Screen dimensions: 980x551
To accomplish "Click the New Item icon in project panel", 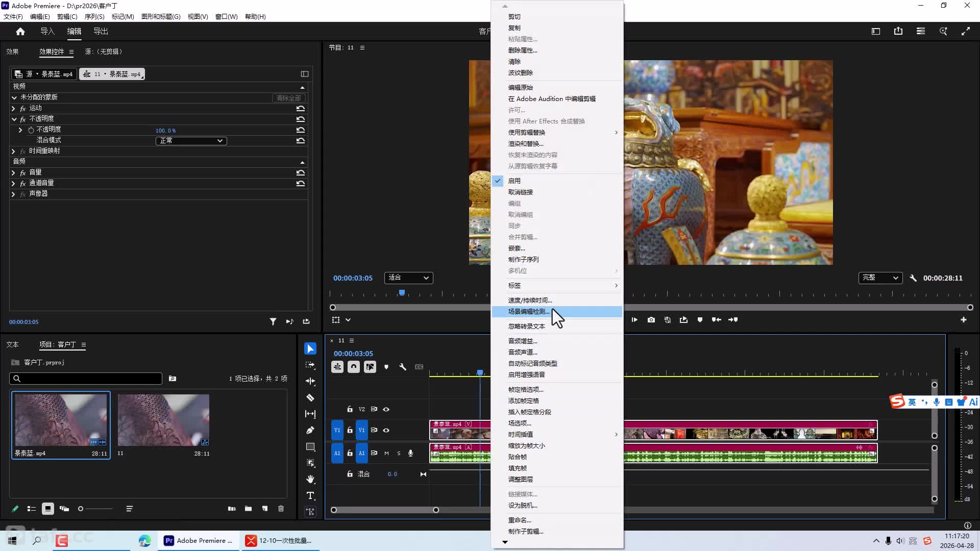I will tap(264, 509).
